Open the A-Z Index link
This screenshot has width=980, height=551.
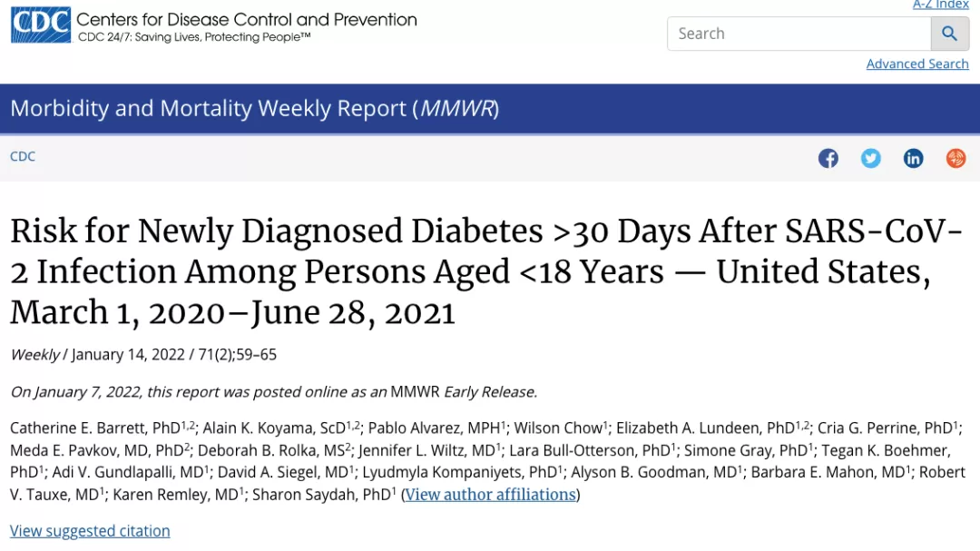coord(941,5)
